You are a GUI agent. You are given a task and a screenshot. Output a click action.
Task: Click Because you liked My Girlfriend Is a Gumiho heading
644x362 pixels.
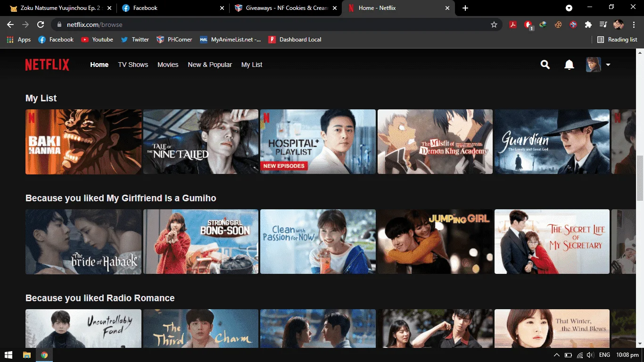pyautogui.click(x=121, y=198)
